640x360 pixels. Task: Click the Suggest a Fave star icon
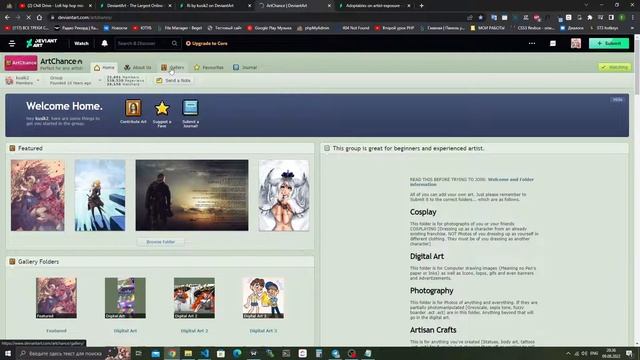point(162,109)
